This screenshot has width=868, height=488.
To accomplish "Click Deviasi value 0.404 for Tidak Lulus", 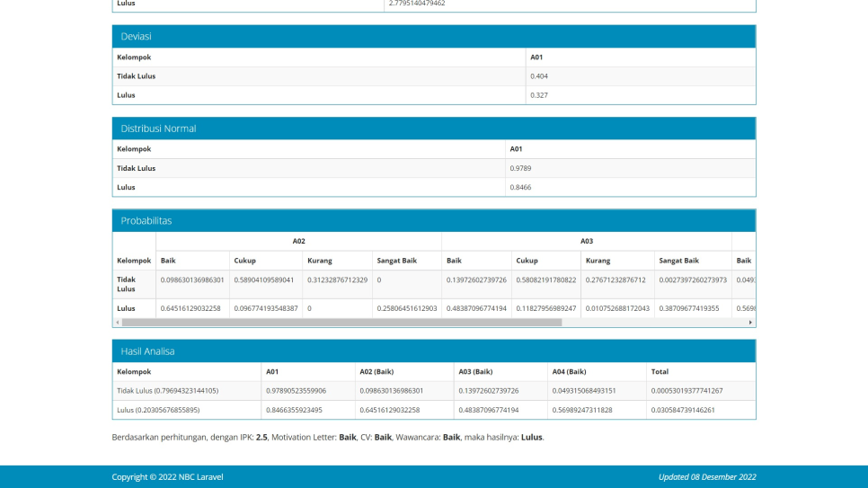I will coord(538,76).
